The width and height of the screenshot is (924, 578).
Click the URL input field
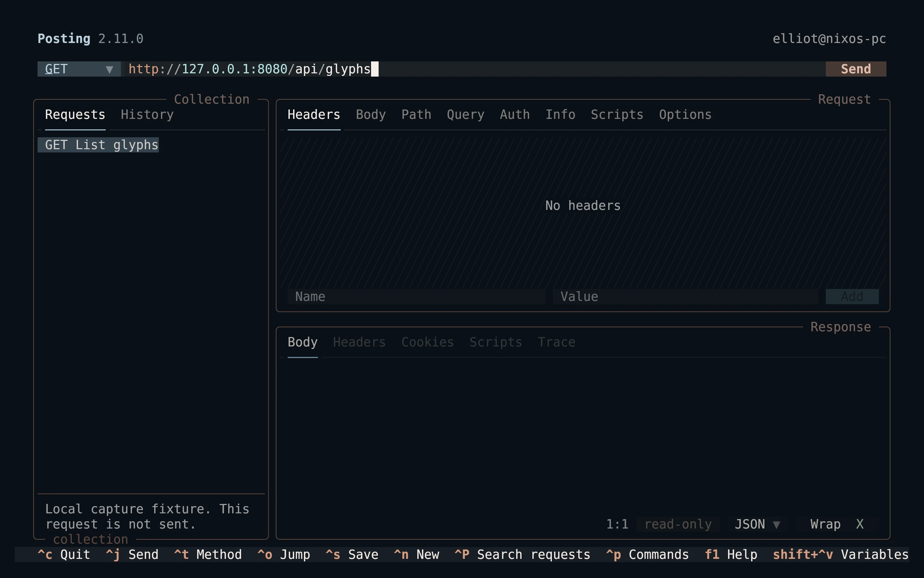tap(473, 69)
